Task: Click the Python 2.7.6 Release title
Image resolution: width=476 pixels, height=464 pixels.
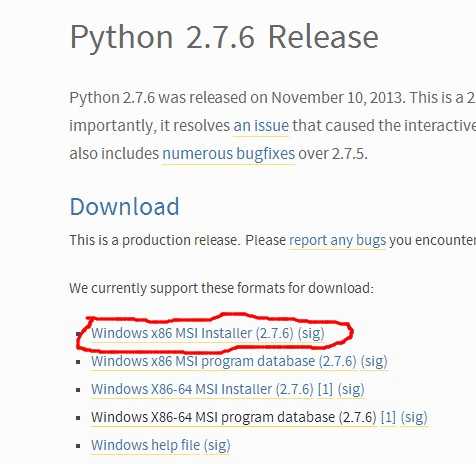Action: tap(224, 37)
